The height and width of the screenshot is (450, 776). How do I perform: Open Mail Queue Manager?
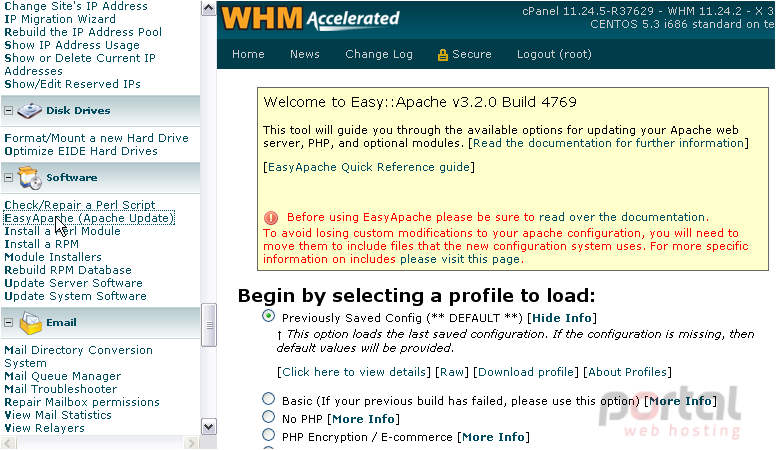click(62, 376)
